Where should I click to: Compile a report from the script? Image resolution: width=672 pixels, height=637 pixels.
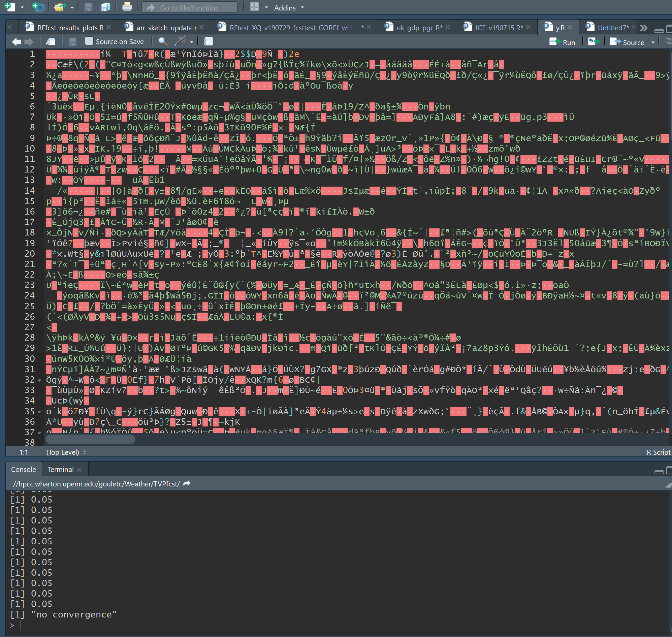pos(208,41)
